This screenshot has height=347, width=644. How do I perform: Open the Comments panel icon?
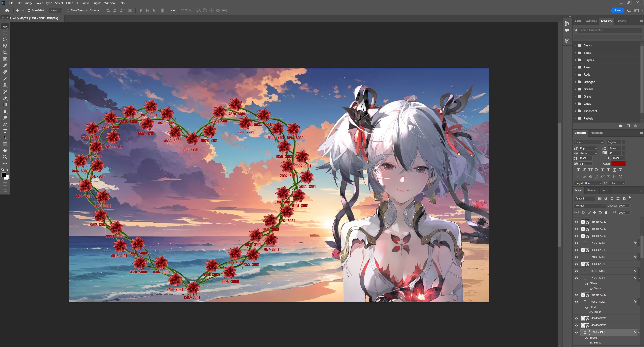click(567, 31)
